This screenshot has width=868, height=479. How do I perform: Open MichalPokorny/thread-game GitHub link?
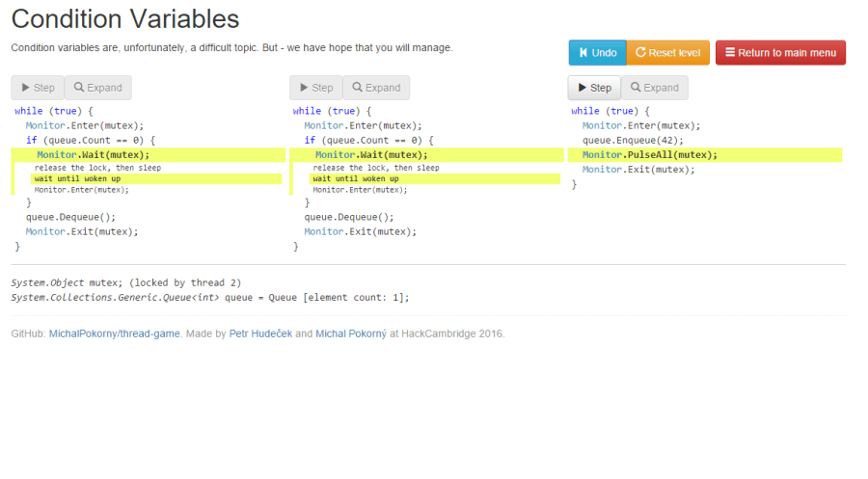[x=114, y=333]
